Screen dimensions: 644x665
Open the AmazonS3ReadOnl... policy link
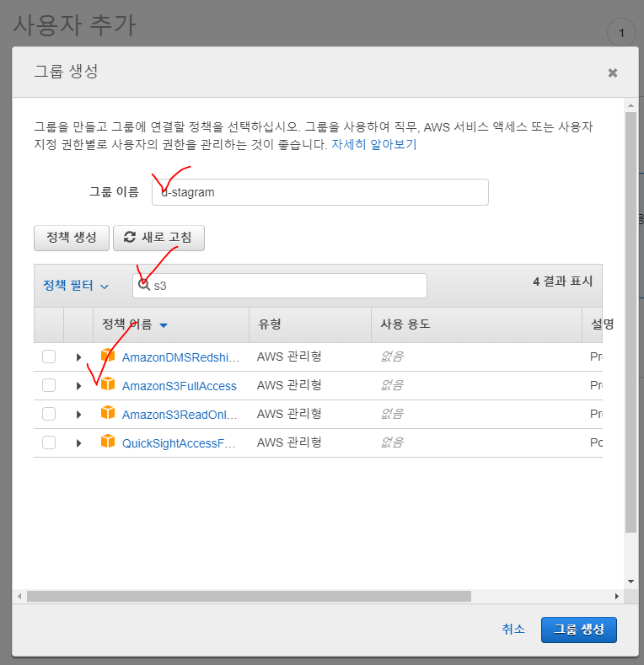(x=180, y=415)
